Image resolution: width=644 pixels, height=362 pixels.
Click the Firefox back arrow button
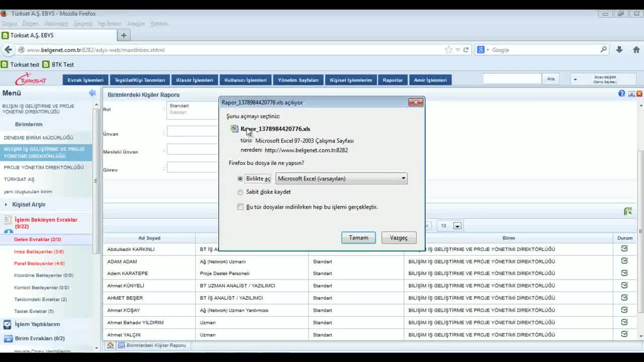[8, 50]
